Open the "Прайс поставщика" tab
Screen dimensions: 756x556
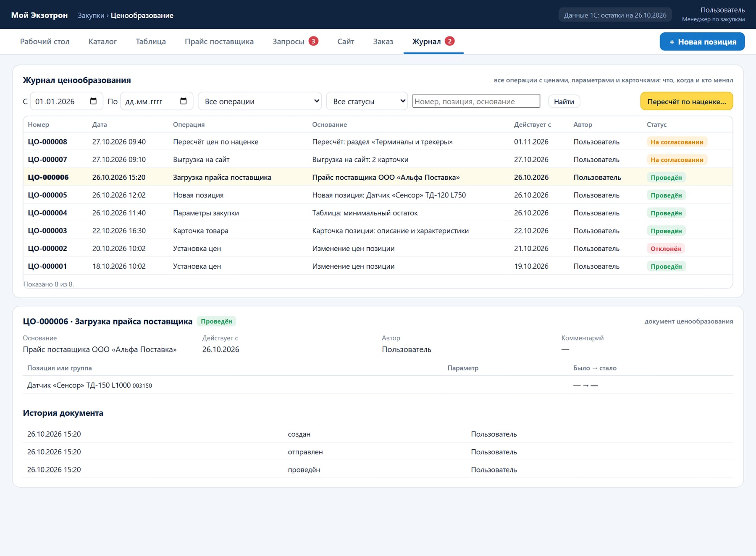pos(219,42)
